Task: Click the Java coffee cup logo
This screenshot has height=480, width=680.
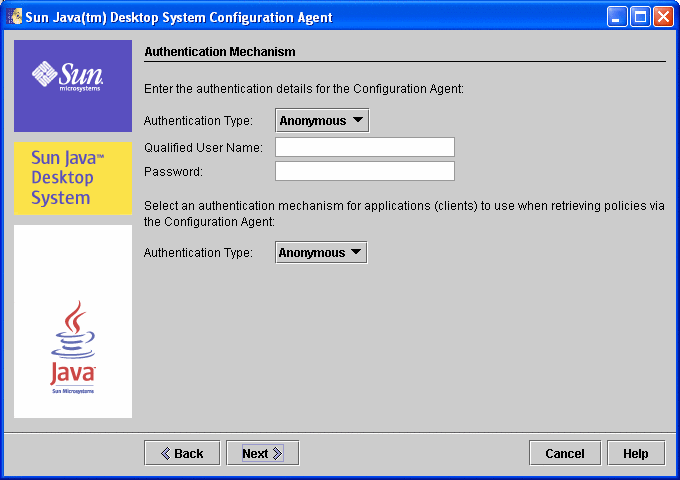Action: pos(73,347)
